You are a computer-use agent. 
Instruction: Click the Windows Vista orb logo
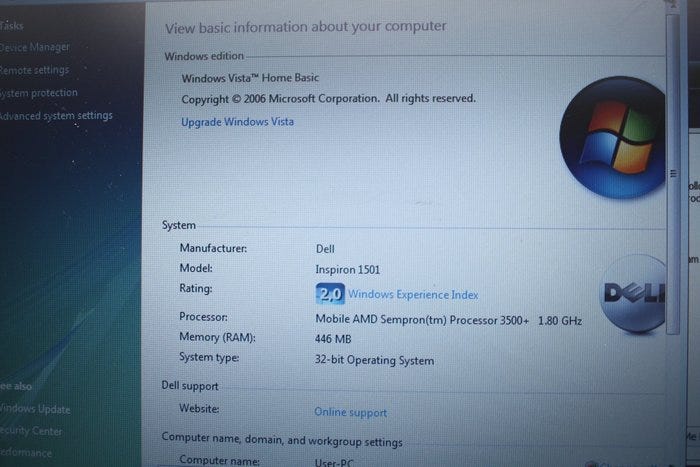click(x=613, y=138)
